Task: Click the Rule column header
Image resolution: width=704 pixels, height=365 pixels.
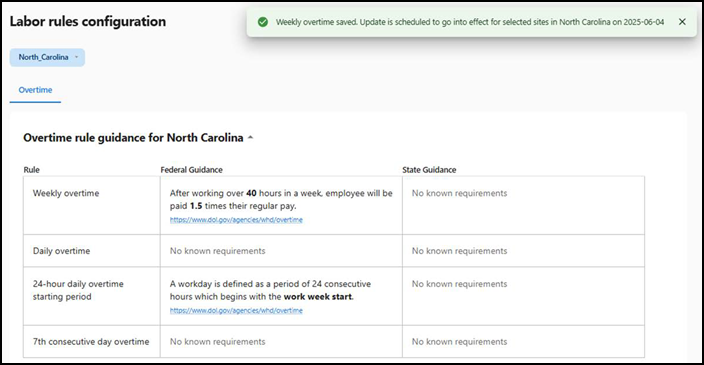Action: [x=31, y=170]
